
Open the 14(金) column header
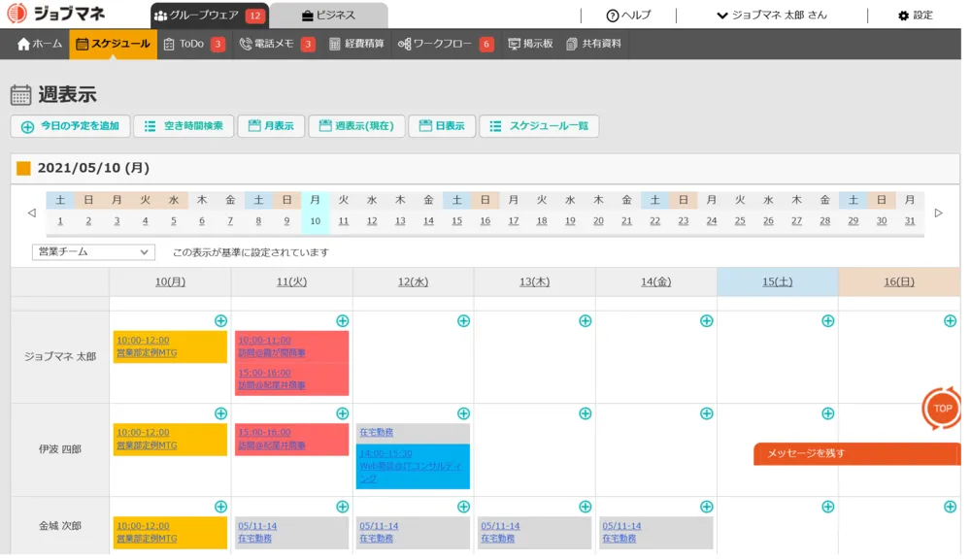pos(655,282)
